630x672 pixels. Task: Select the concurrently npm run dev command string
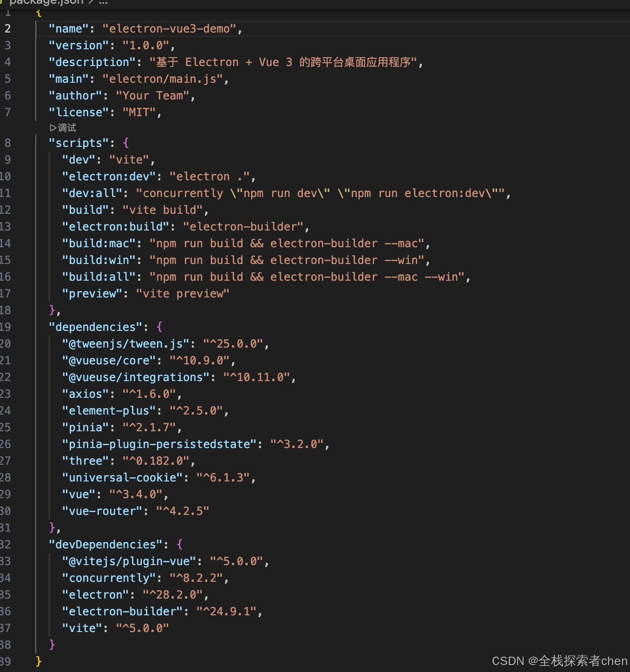point(321,193)
